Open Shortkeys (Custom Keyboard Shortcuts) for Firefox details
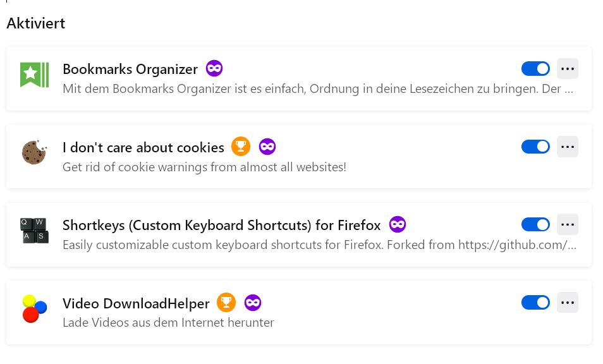603x364 pixels. click(x=221, y=225)
